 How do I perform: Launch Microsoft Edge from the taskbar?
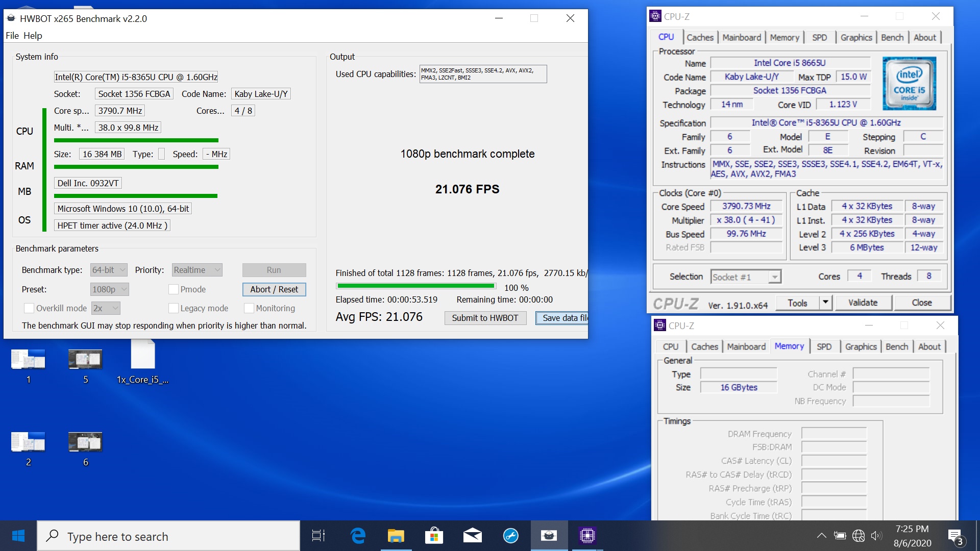point(358,536)
